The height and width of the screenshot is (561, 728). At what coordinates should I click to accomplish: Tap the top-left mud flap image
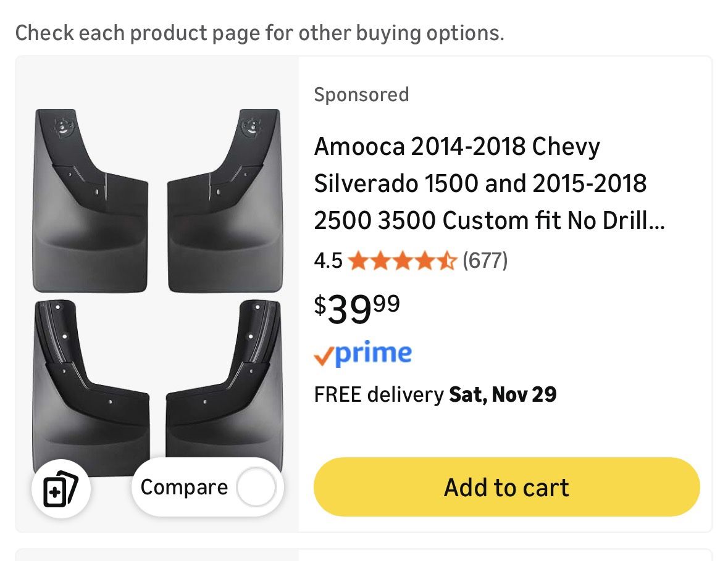(x=90, y=201)
